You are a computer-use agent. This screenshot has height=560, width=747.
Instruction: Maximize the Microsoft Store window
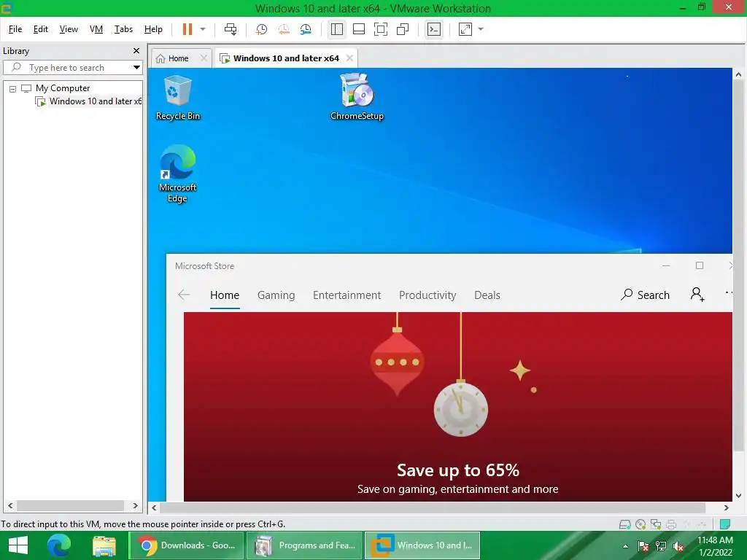(x=700, y=265)
